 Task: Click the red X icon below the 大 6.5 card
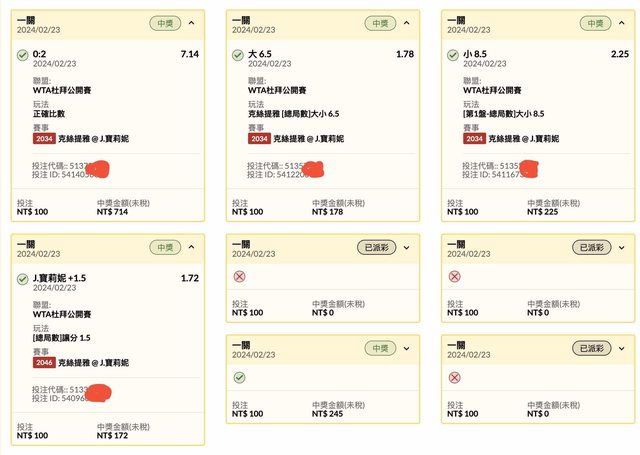point(238,276)
